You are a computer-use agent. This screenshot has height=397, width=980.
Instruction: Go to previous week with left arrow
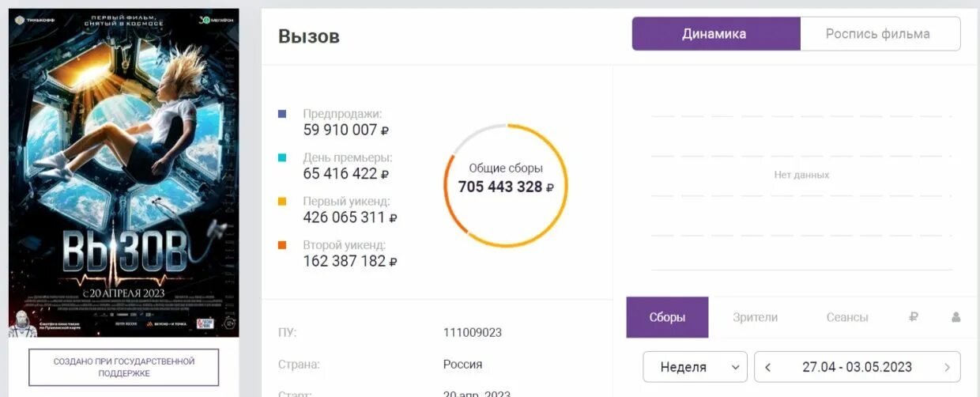768,367
